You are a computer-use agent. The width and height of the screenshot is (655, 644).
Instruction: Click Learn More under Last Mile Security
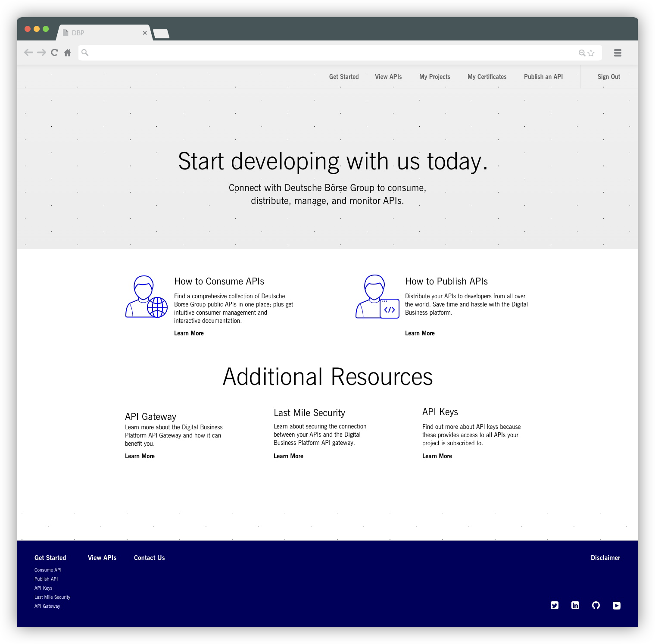pos(288,456)
